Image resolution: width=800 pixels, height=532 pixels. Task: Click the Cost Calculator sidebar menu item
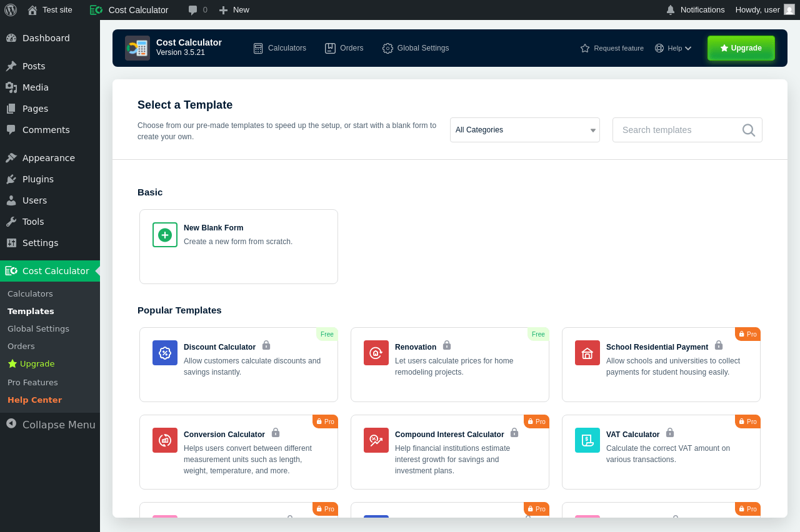coord(50,271)
